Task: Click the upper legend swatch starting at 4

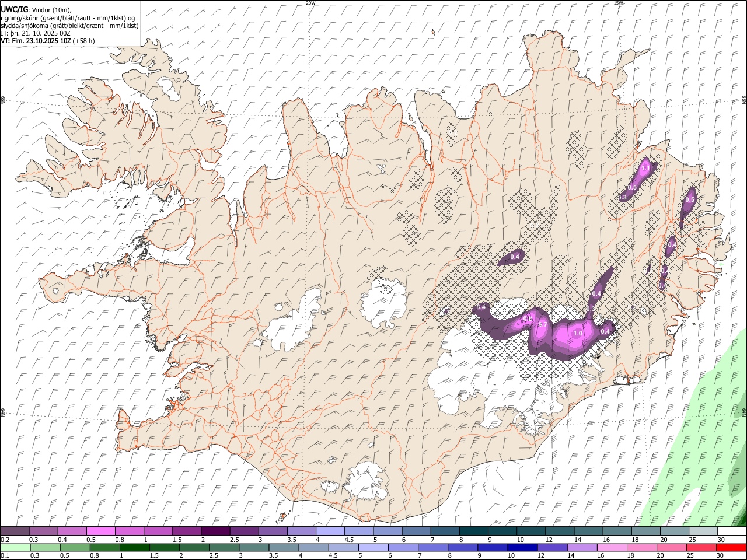Action: pos(330,531)
